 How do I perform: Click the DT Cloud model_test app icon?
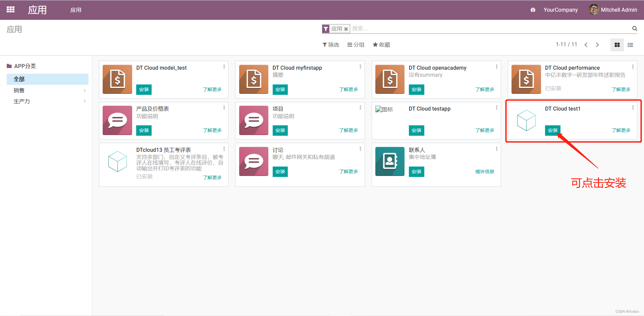[x=117, y=79]
